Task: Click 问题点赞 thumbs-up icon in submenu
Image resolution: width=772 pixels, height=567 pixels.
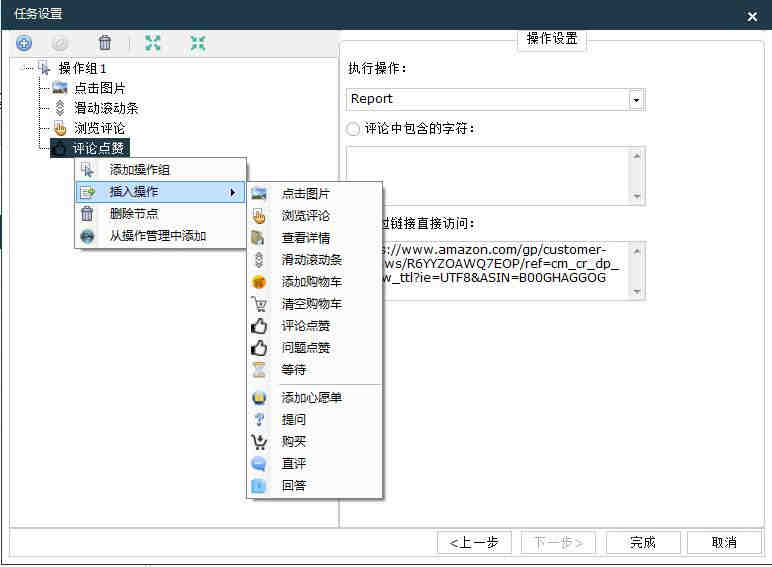Action: [259, 348]
